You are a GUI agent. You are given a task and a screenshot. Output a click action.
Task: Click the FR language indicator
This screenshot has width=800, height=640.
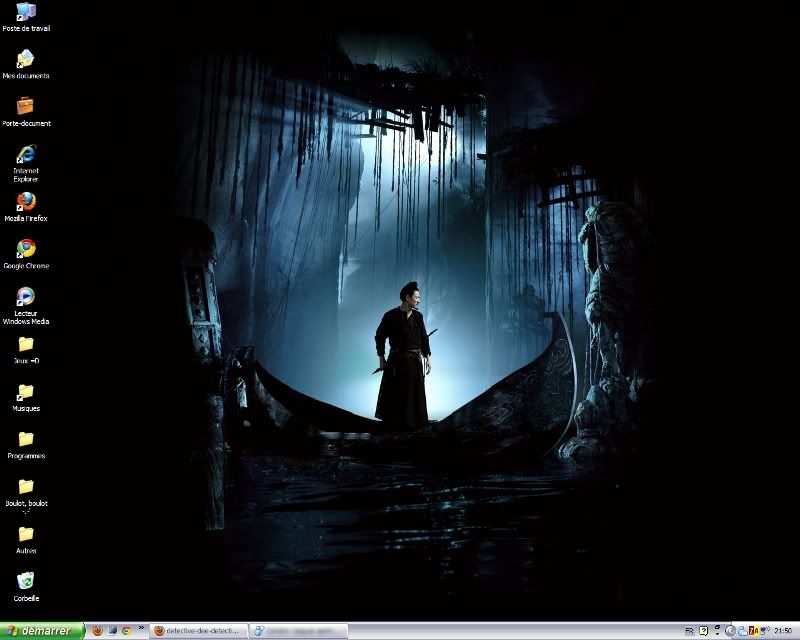(689, 631)
